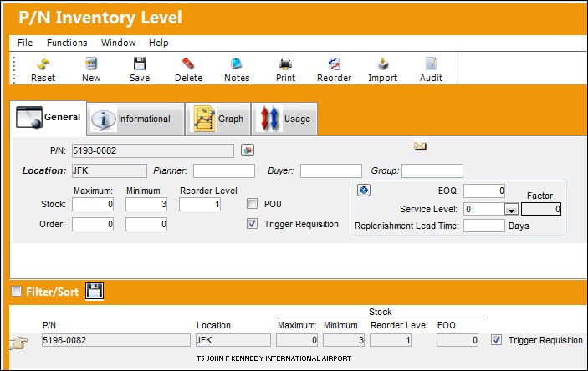Open the Functions menu
Screen dimensions: 588x371
click(67, 43)
